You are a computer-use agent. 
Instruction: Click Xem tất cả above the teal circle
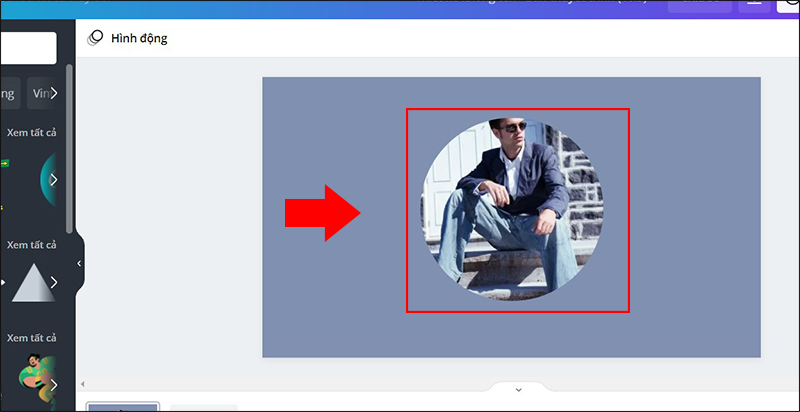[31, 133]
